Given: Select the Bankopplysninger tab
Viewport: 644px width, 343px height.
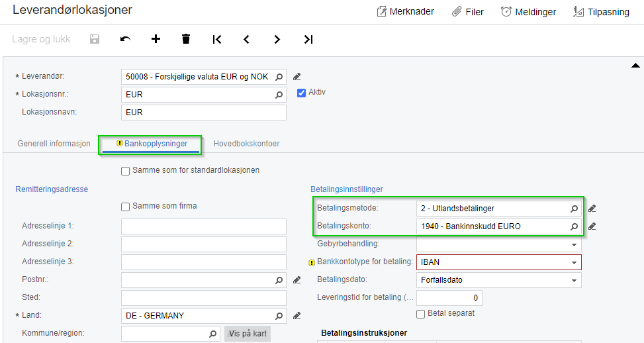Looking at the screenshot, I should point(151,144).
